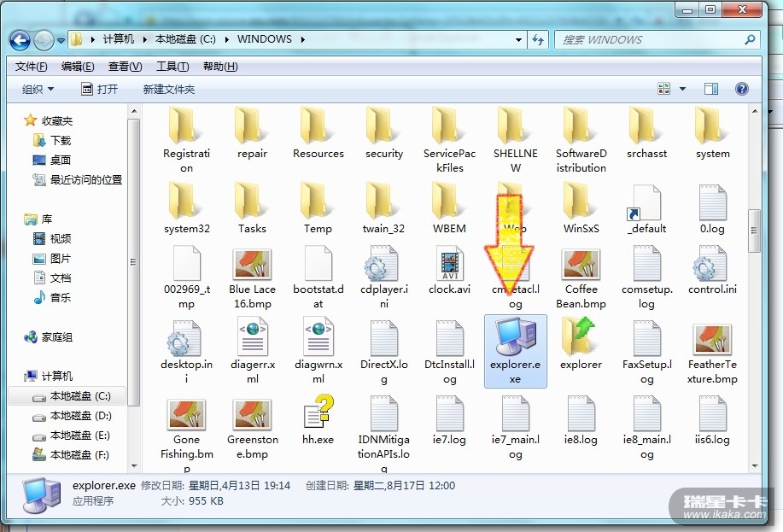Open the 文件(F) menu

click(x=31, y=67)
